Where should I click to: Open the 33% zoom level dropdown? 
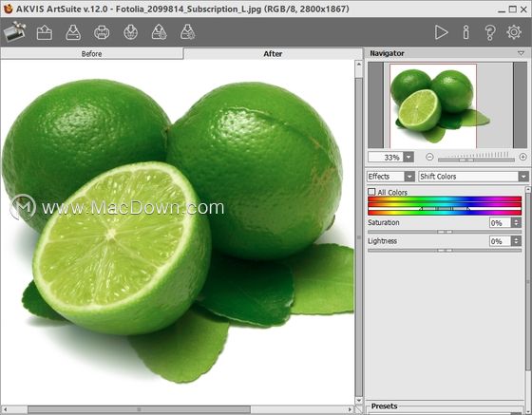[408, 158]
